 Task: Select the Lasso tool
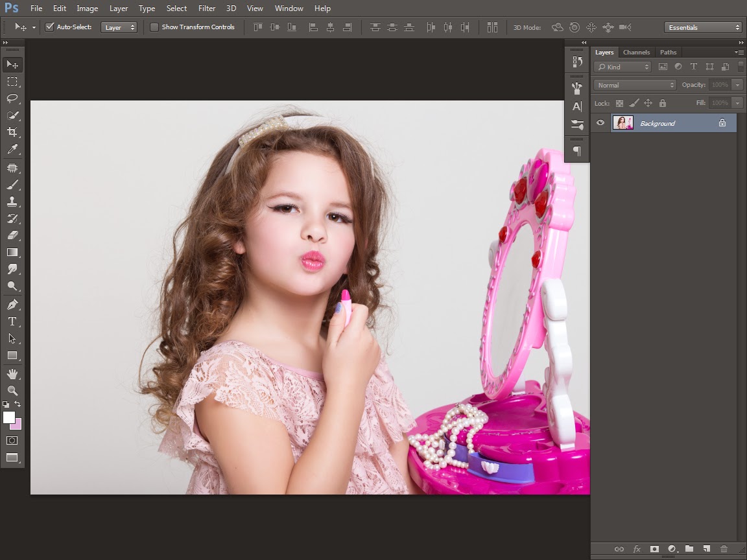pyautogui.click(x=12, y=99)
